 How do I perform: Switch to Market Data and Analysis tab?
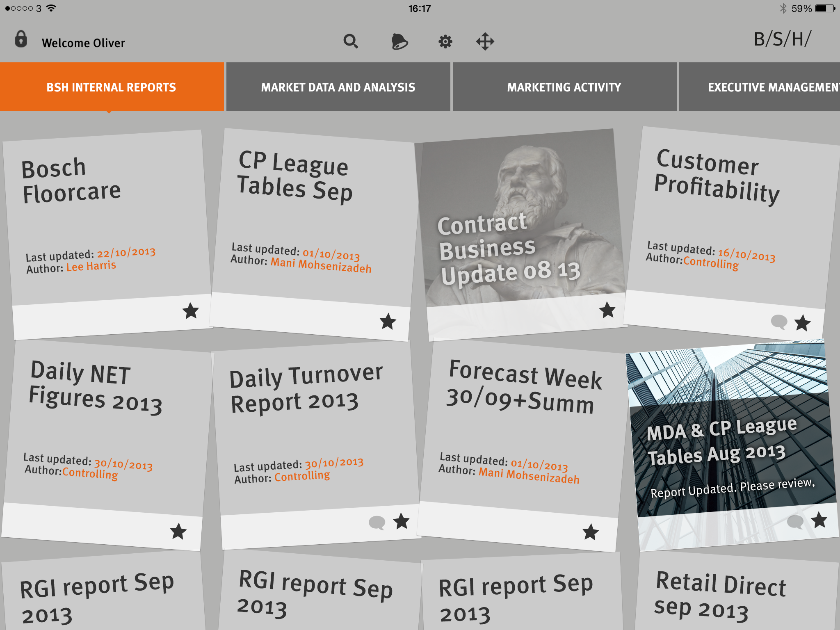(338, 87)
